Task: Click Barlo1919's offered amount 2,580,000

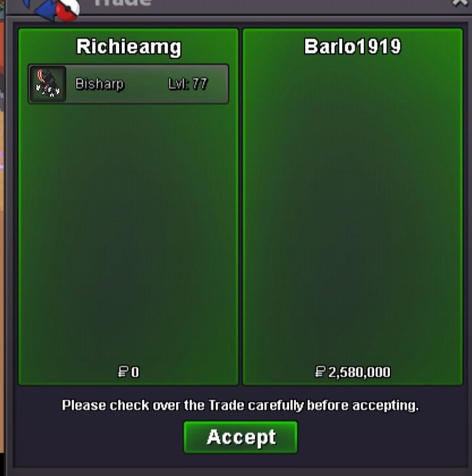Action: (360, 372)
